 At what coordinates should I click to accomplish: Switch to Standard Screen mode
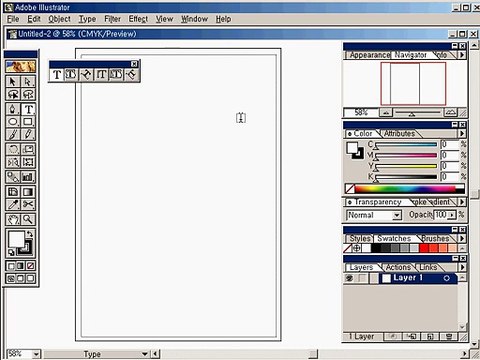point(11,278)
